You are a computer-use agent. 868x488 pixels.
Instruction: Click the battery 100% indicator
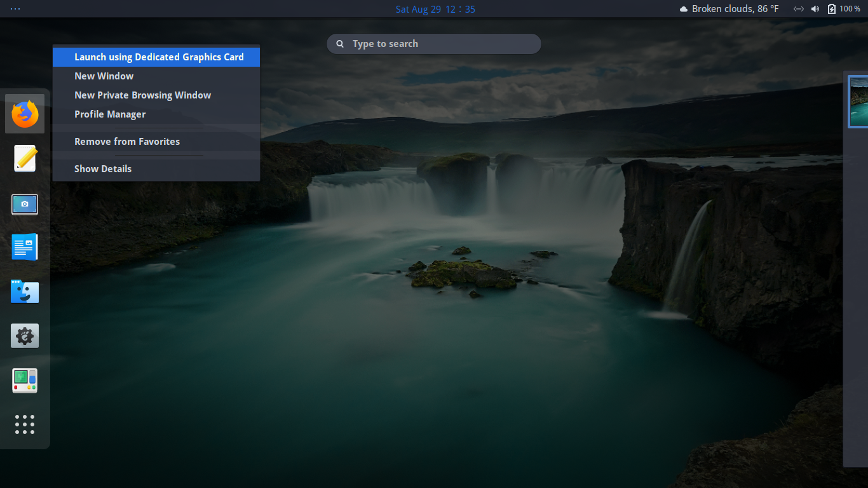844,9
